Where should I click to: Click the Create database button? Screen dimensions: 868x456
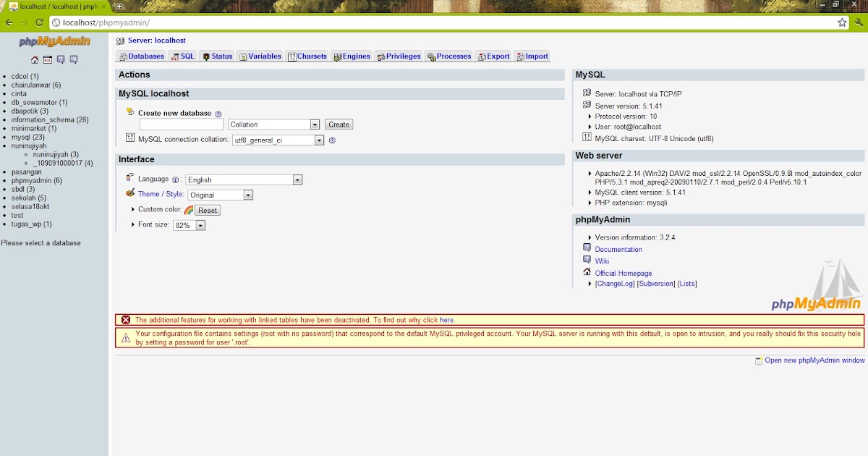coord(339,124)
